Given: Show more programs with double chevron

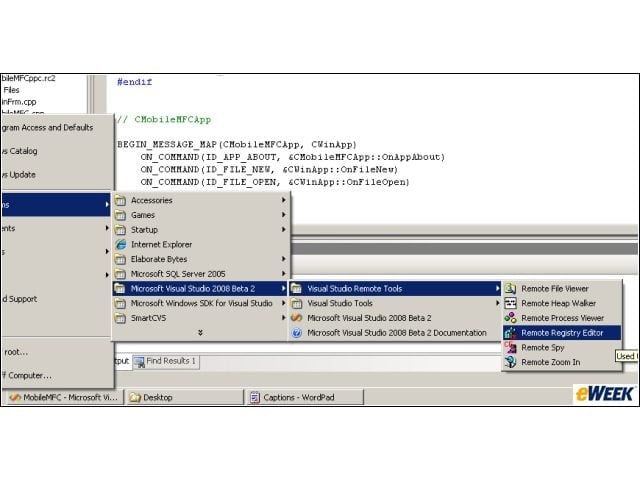Looking at the screenshot, I should pos(200,333).
